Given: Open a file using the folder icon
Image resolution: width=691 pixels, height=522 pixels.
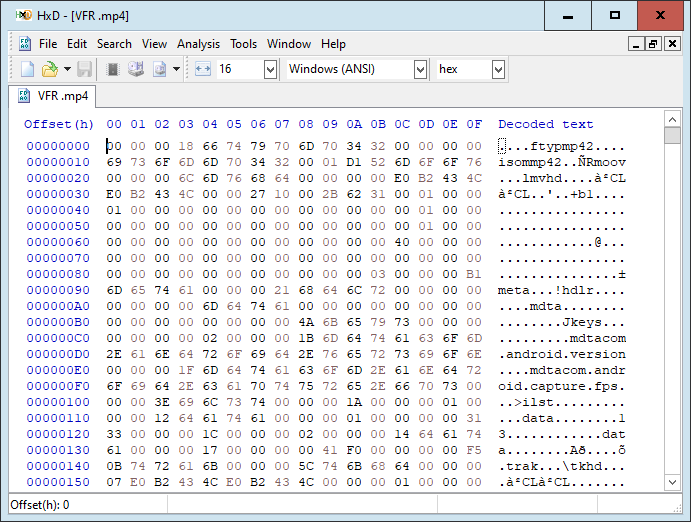Looking at the screenshot, I should point(50,69).
